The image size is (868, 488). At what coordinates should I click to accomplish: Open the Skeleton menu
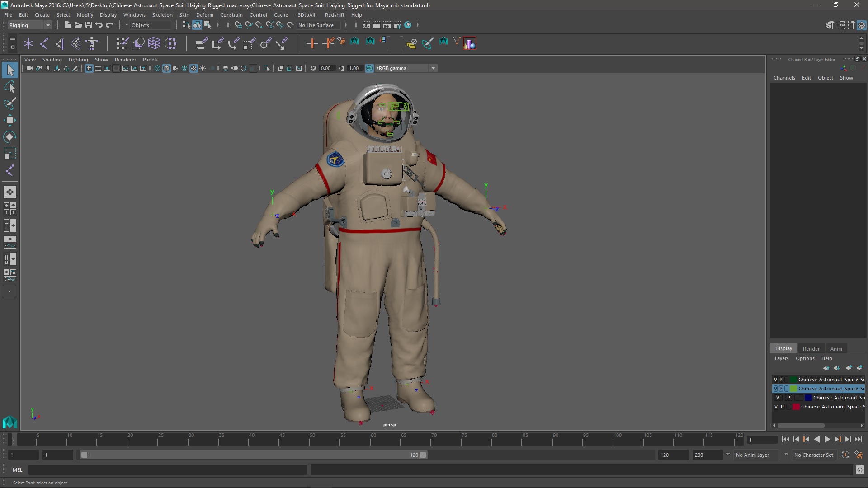pyautogui.click(x=162, y=15)
